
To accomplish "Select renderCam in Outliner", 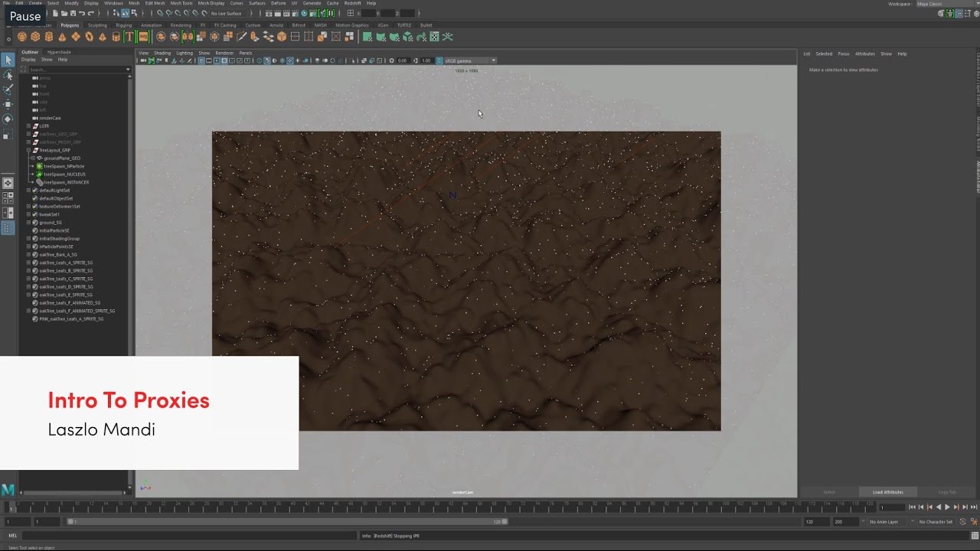I will [50, 118].
